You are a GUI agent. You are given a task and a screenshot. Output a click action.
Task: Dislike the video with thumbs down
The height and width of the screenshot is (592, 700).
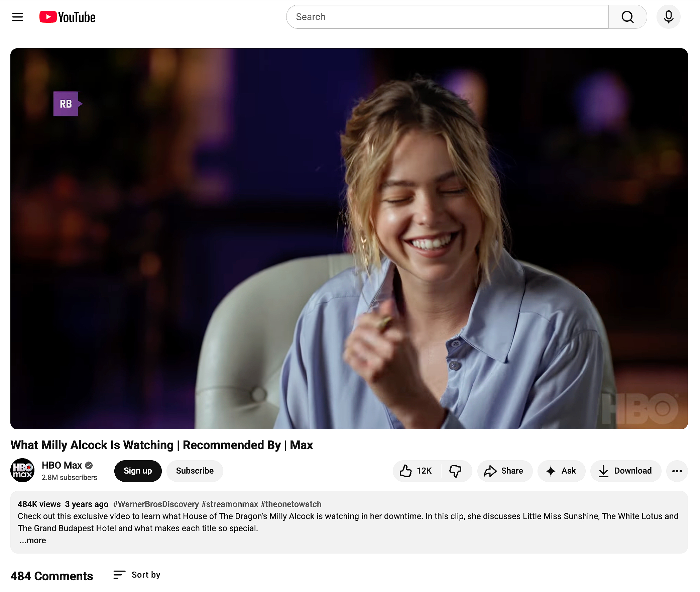[x=455, y=471]
